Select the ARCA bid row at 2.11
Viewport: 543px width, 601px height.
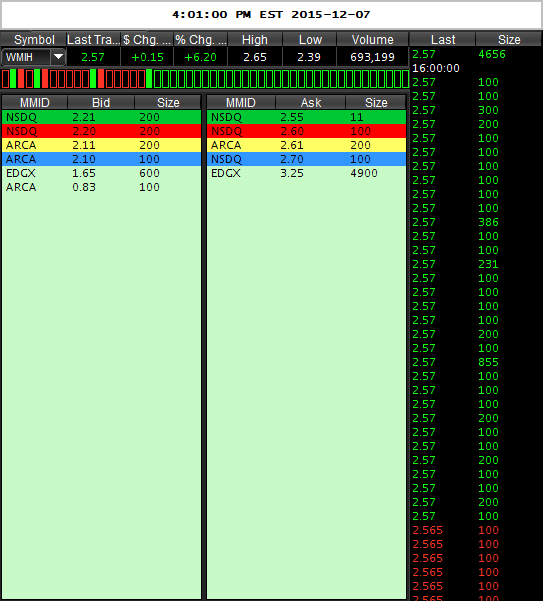[101, 145]
